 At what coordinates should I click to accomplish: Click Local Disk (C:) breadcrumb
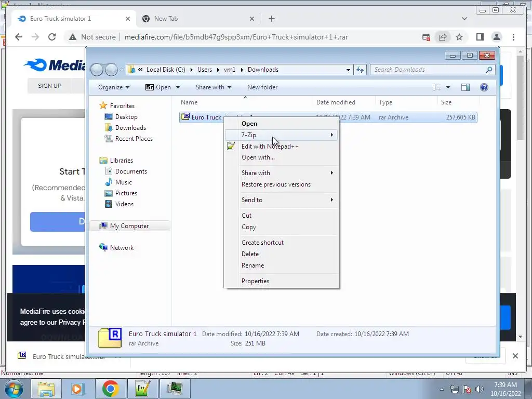(x=166, y=70)
